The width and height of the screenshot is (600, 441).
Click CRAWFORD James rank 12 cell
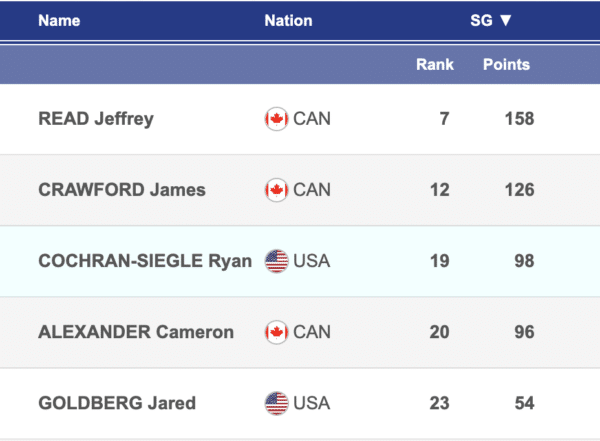click(440, 190)
